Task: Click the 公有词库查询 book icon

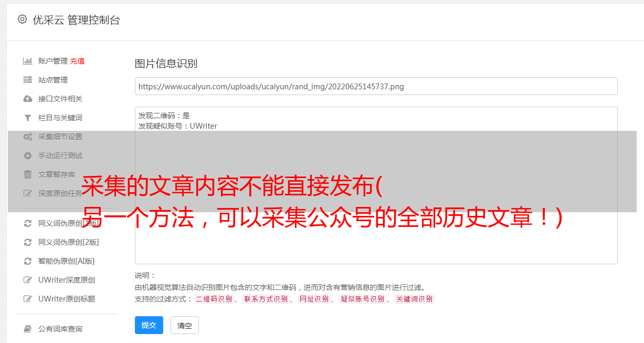Action: [28, 329]
